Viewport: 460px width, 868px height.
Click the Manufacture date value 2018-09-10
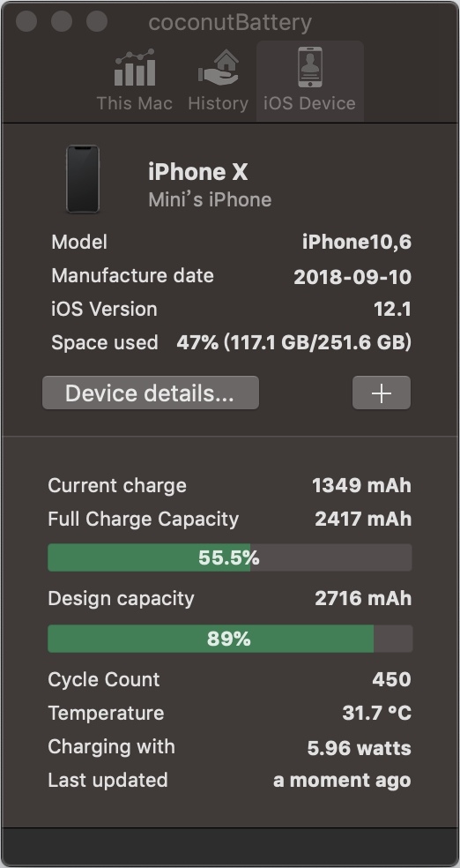(352, 276)
